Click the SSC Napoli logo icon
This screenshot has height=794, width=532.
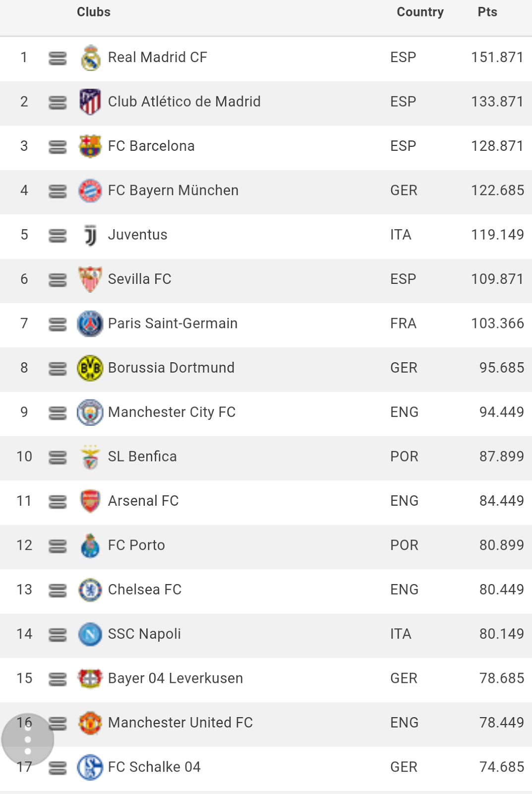click(90, 634)
